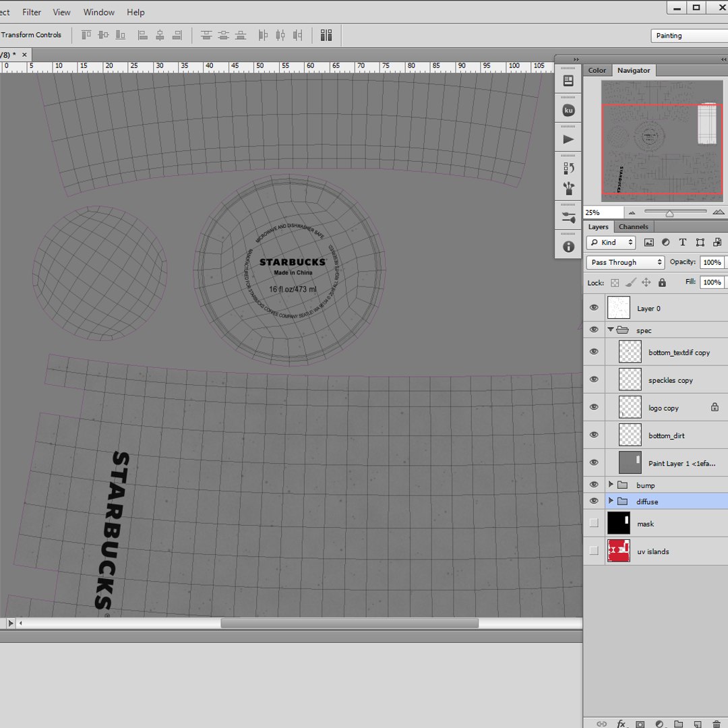Hide the Layer 0 layer

pos(594,308)
